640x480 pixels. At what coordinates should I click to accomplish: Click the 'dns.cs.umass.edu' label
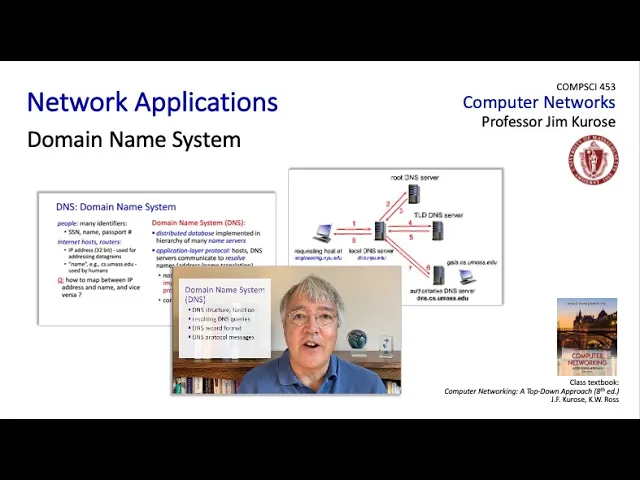442,298
